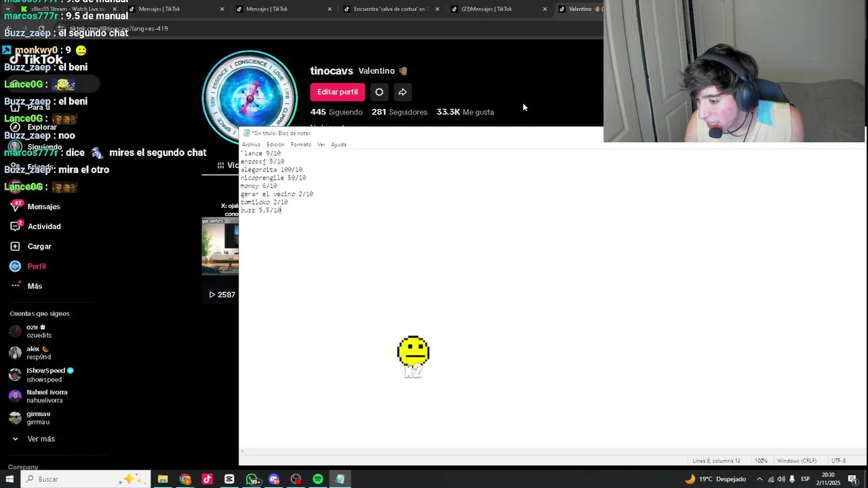Click 'Línea 8, columna 12' in status bar

[716, 461]
